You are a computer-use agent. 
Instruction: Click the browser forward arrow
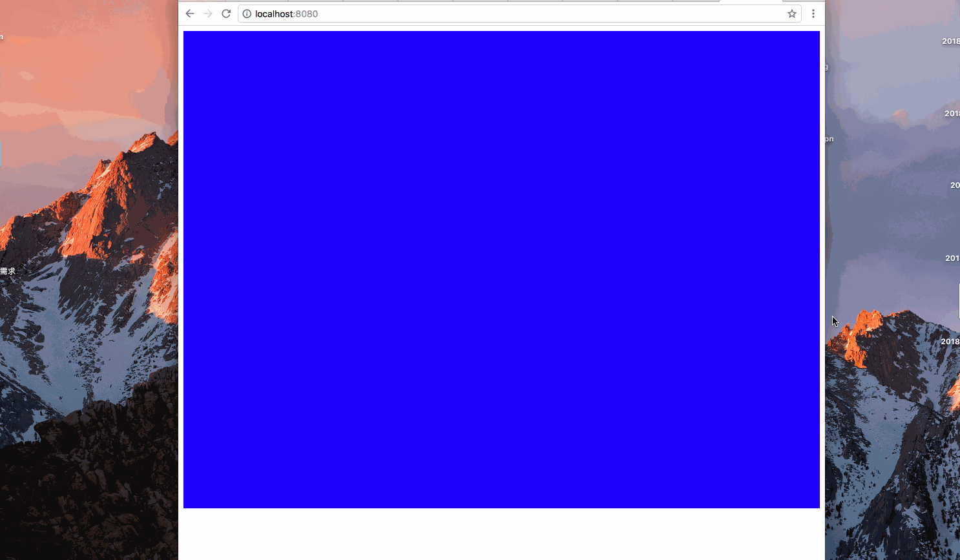coord(208,14)
